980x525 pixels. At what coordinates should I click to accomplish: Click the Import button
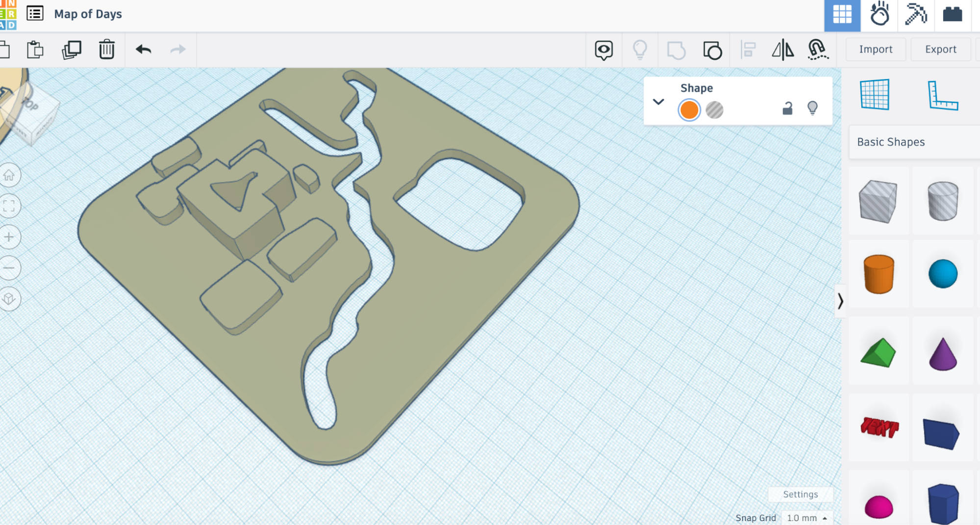coord(876,49)
